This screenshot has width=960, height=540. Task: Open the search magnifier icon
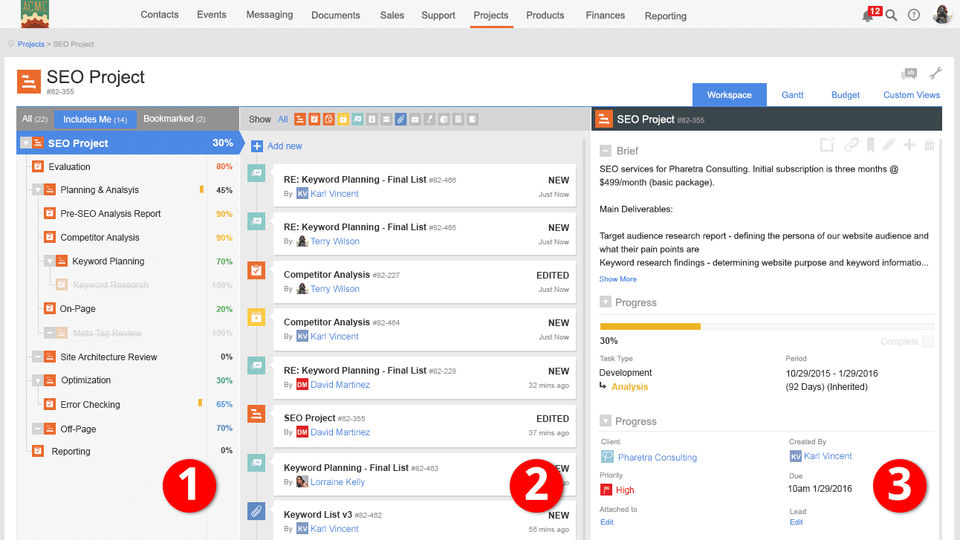[x=891, y=15]
